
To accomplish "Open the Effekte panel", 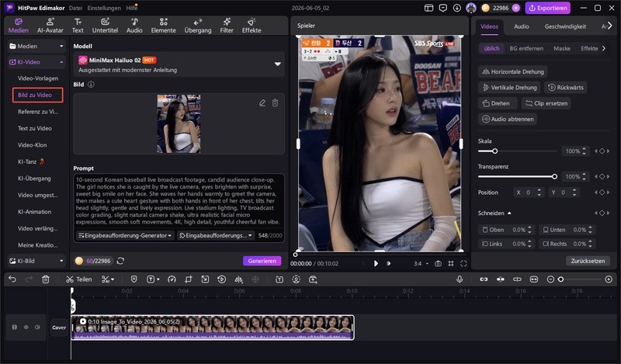I will tap(252, 26).
